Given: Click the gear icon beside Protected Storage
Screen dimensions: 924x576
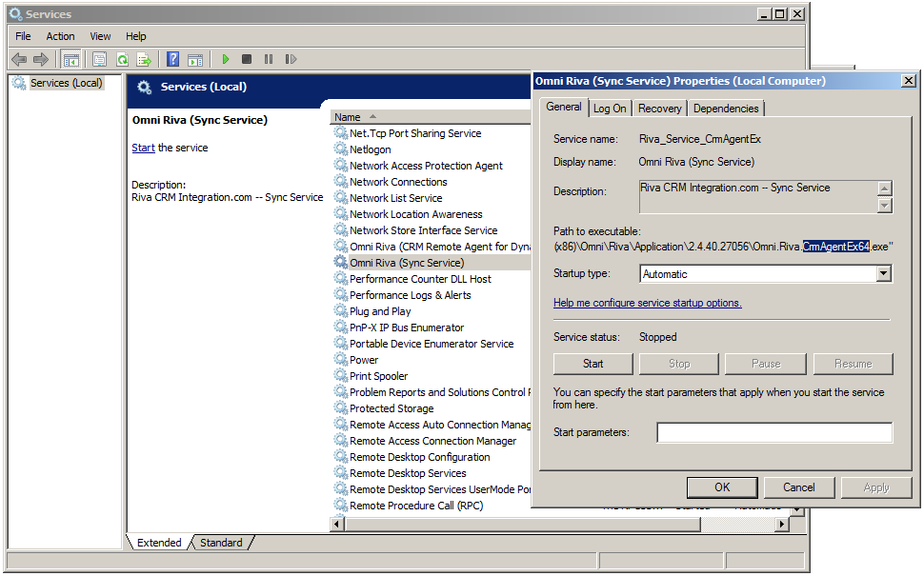Looking at the screenshot, I should 341,407.
